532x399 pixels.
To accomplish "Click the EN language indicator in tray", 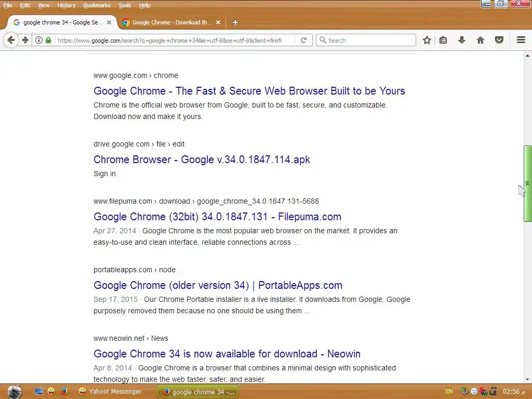I will (449, 392).
